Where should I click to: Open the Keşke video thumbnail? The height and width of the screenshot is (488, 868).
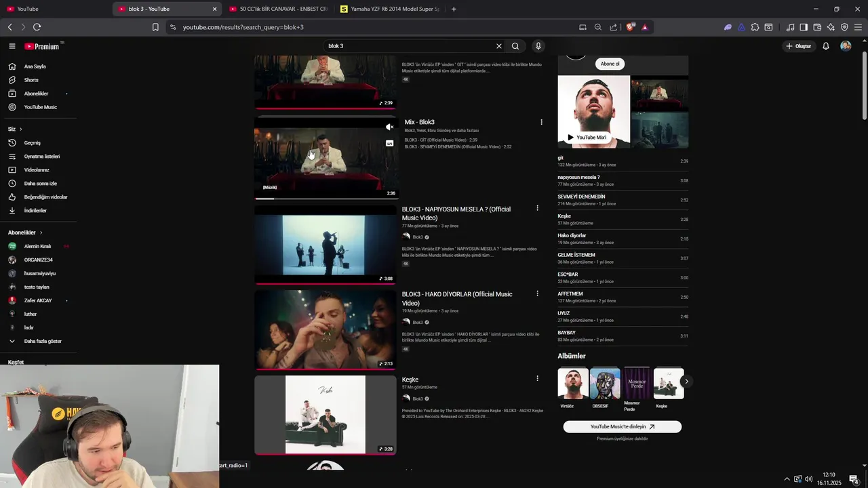[x=325, y=415]
